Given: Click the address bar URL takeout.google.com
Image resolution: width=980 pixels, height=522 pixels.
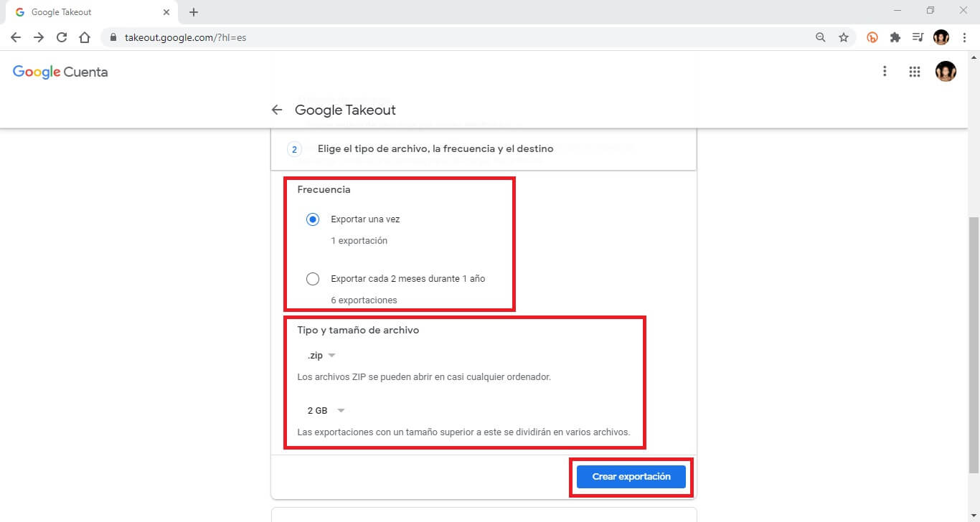Looking at the screenshot, I should point(185,37).
